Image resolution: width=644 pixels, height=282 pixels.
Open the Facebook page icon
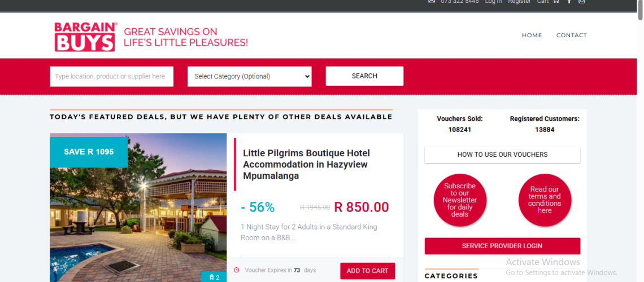tap(569, 2)
